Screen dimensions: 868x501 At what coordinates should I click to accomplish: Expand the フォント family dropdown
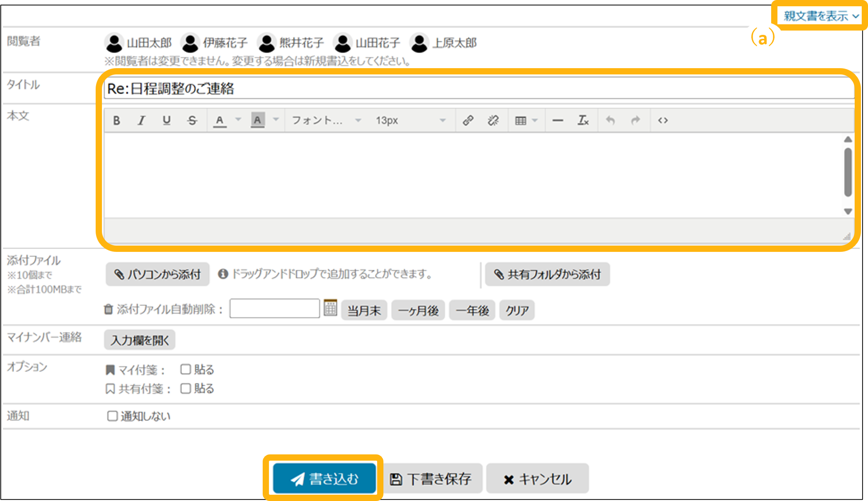(326, 120)
